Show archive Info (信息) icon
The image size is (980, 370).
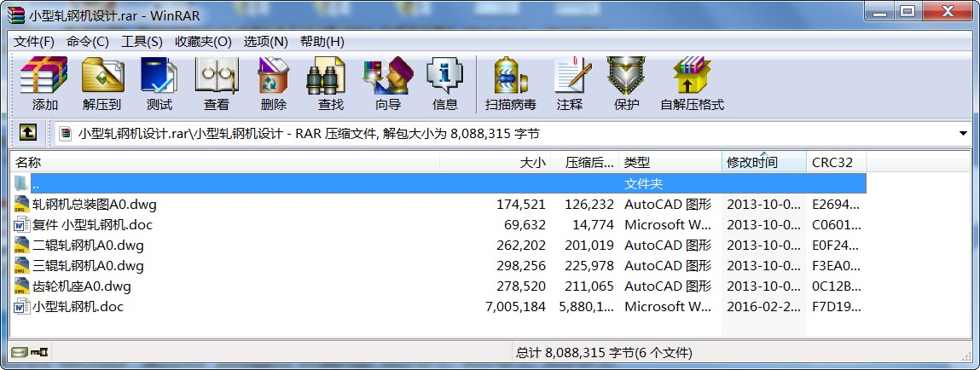tap(444, 84)
